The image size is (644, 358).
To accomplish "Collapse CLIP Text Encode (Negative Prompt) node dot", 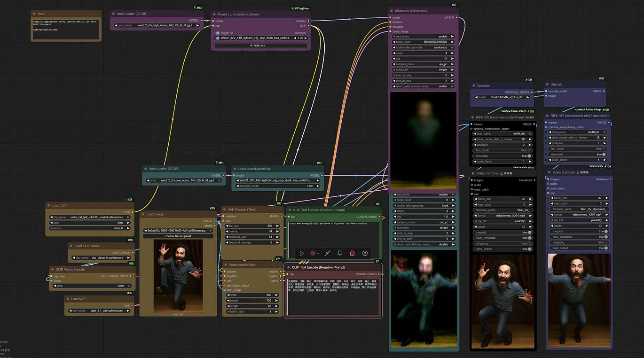I will 288,267.
